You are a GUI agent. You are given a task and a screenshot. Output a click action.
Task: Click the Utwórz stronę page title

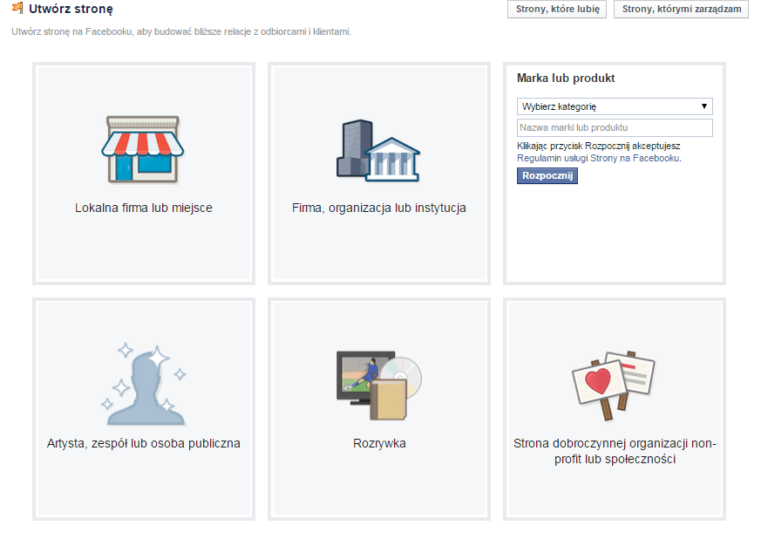click(71, 9)
